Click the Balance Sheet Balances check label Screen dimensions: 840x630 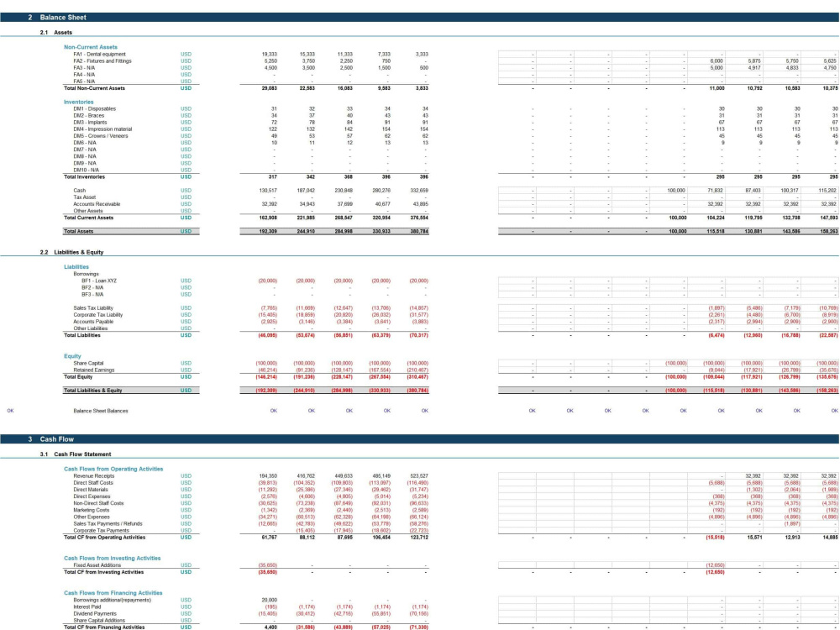tap(101, 411)
